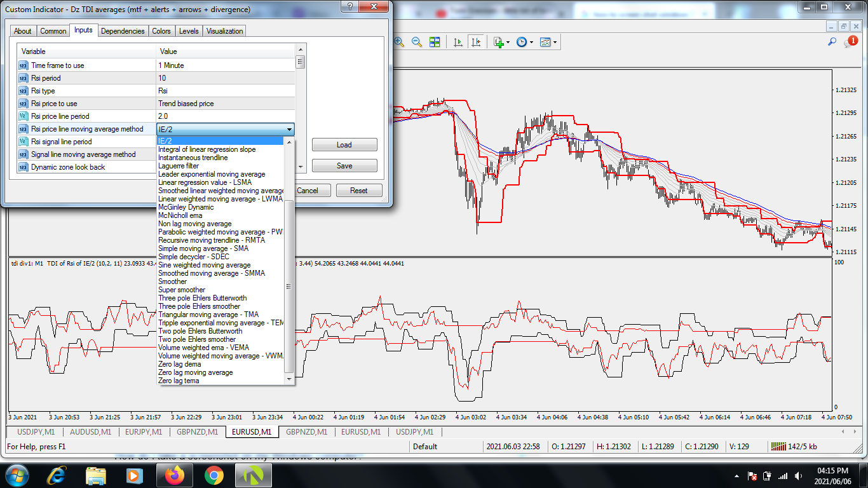
Task: Open Firefox from the taskbar
Action: [173, 475]
